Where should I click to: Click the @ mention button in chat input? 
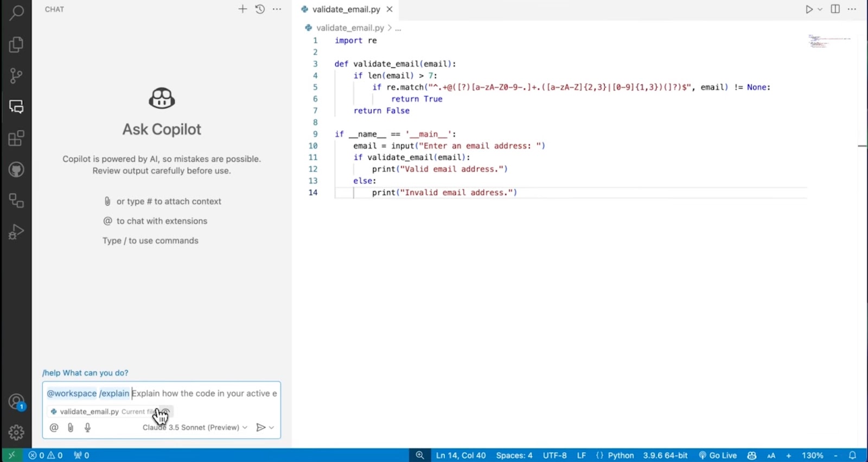54,427
